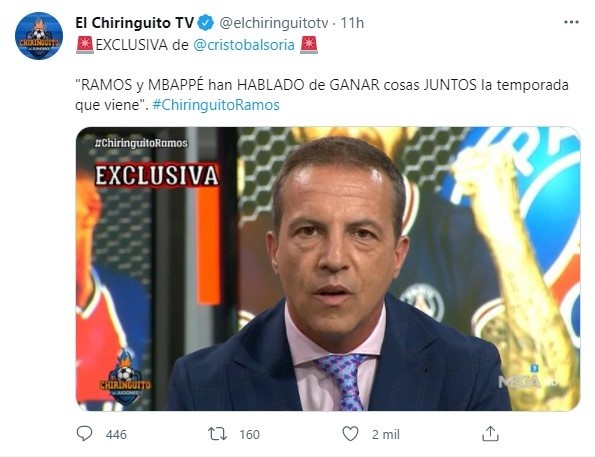Like the tweet with the heart icon
Viewport: 595px width, 457px height.
click(350, 433)
